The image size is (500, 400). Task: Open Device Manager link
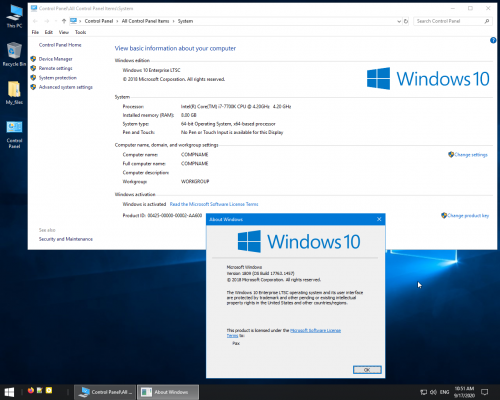click(x=55, y=59)
